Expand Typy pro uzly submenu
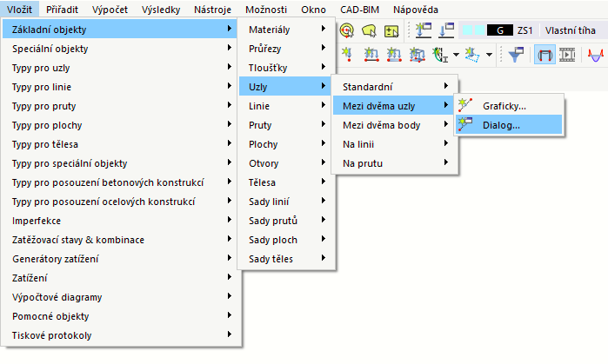Viewport: 608px width, 364px height. 119,68
